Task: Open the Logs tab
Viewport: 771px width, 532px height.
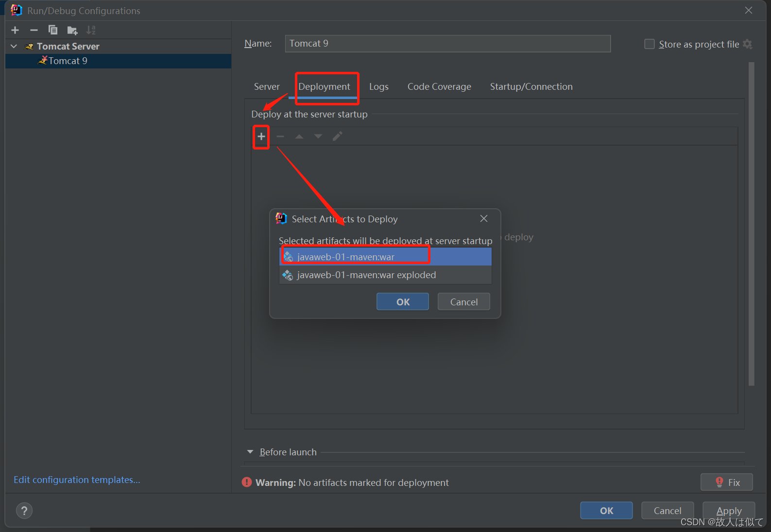Action: [x=378, y=86]
